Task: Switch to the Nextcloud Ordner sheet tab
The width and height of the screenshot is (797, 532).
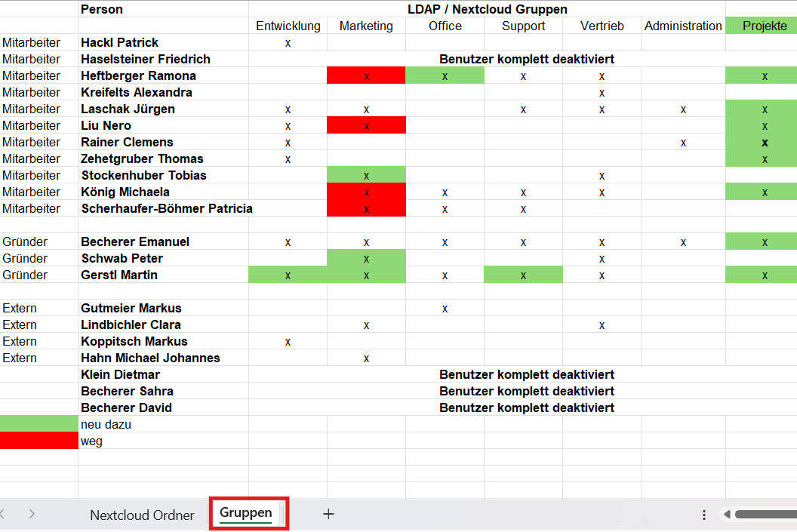Action: 142,515
